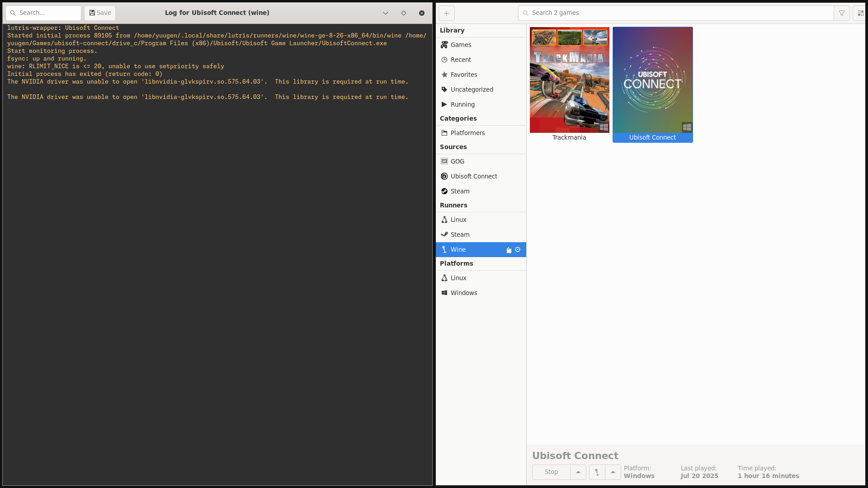
Task: Toggle the diamond icon in the log title bar
Action: [404, 13]
